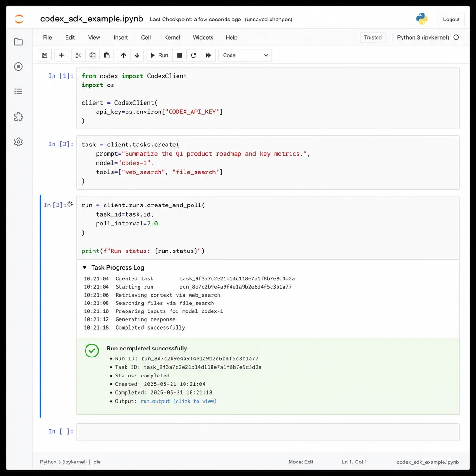Click log line Generating response
The height and width of the screenshot is (476, 476).
click(130, 319)
